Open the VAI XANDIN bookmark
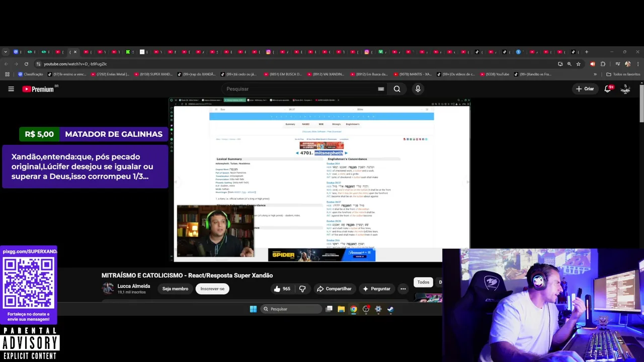Screen dimensions: 644x362 point(326,74)
